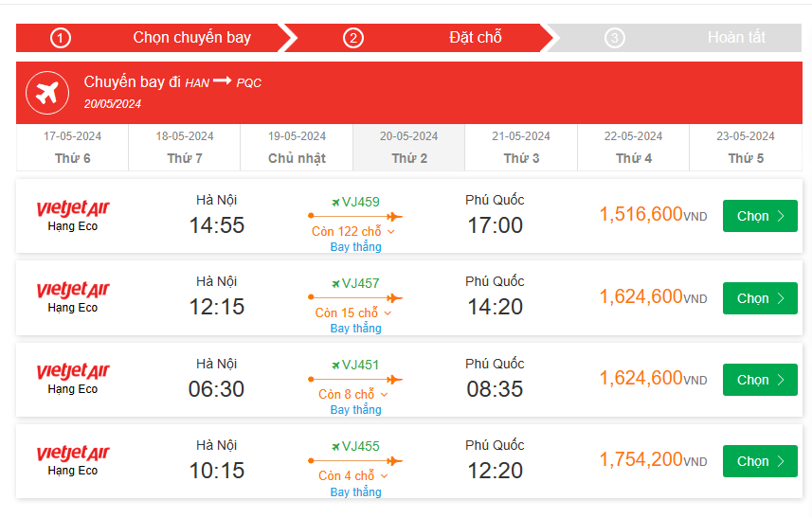The image size is (812, 518).
Task: Click the VietJet Air logo for 10:15 flight
Action: click(x=73, y=453)
